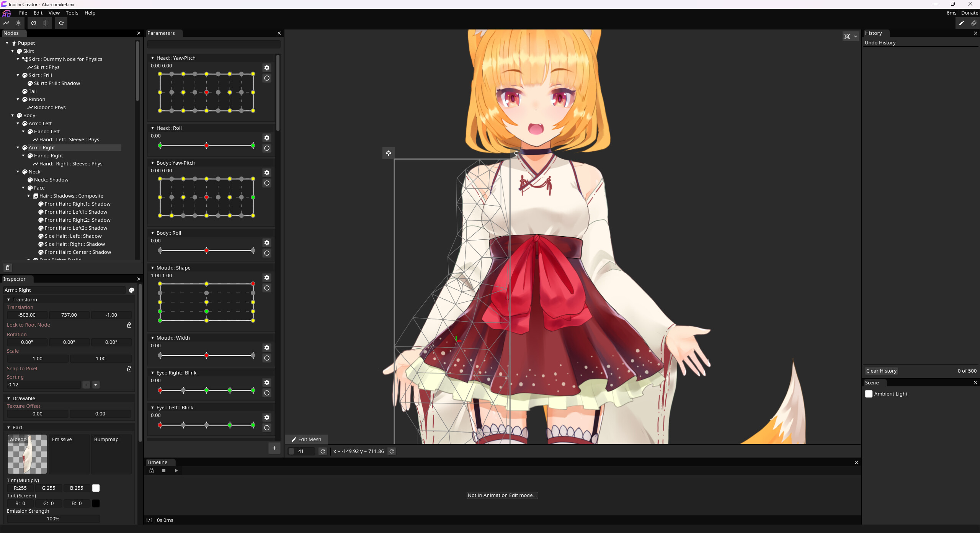
Task: Click Clear History in the History panel
Action: tap(880, 371)
